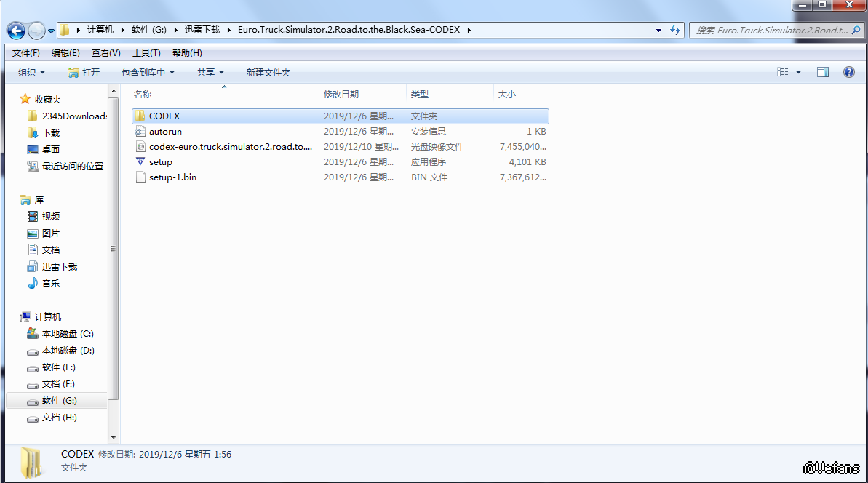Image resolution: width=868 pixels, height=483 pixels.
Task: Open the 视频 library
Action: [x=44, y=216]
